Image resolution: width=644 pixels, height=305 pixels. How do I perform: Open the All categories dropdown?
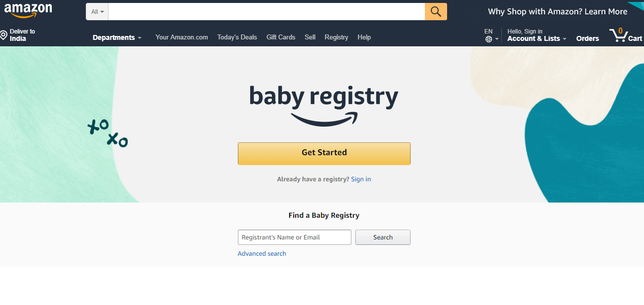96,11
